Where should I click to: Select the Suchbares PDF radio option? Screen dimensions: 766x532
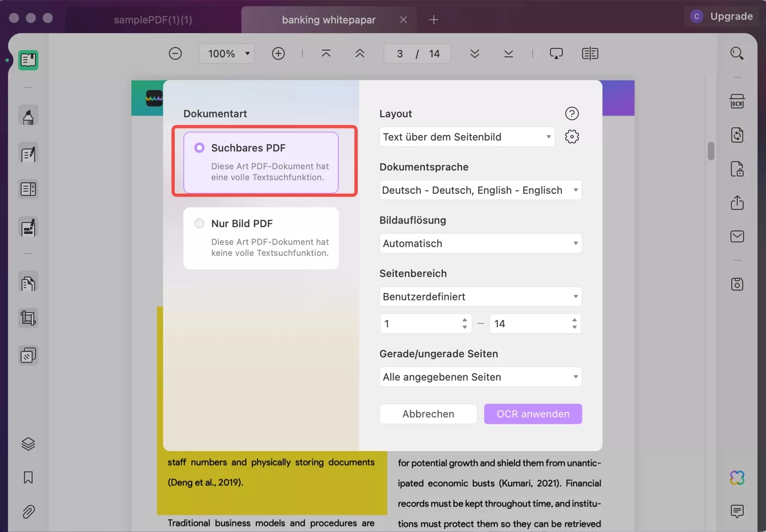pos(200,148)
